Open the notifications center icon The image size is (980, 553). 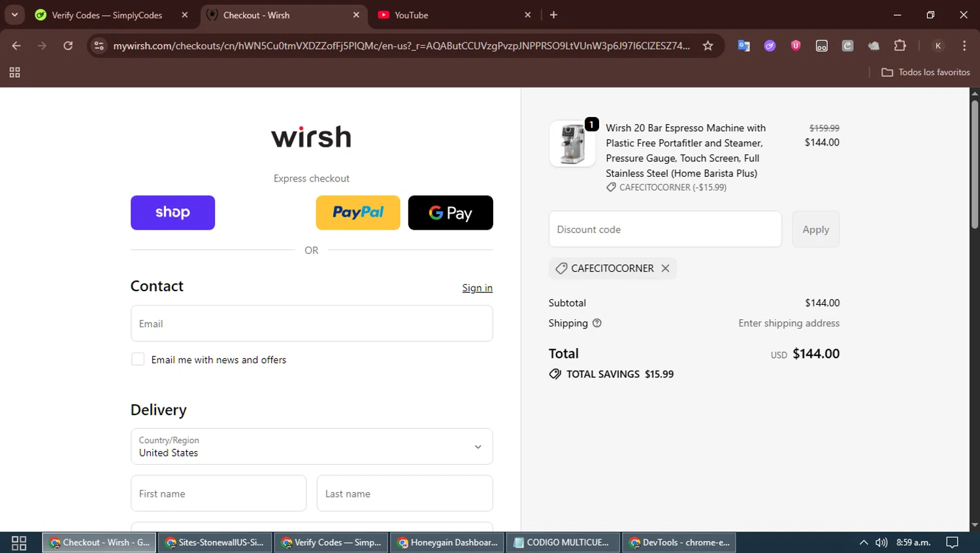(x=953, y=543)
